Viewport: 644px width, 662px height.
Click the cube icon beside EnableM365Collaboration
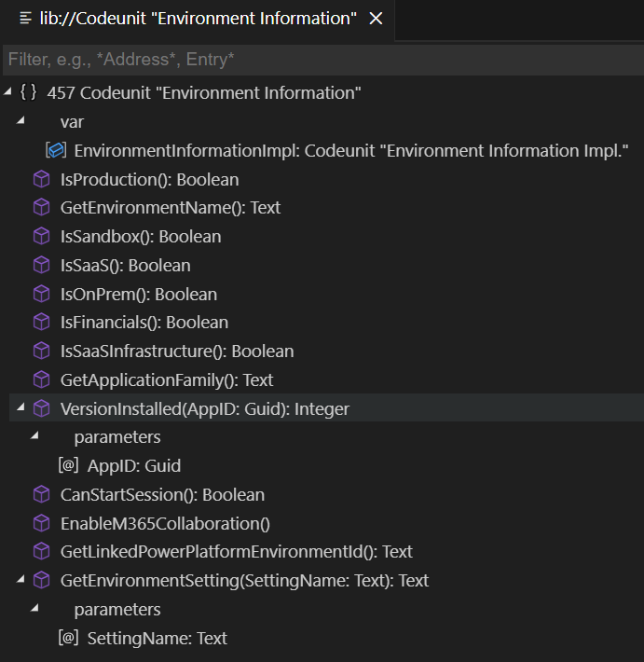(x=41, y=524)
